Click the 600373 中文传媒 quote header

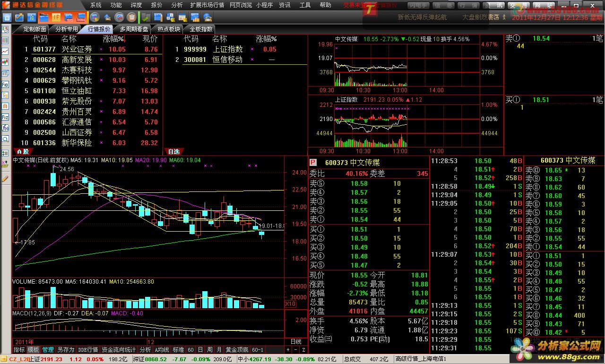click(x=352, y=162)
